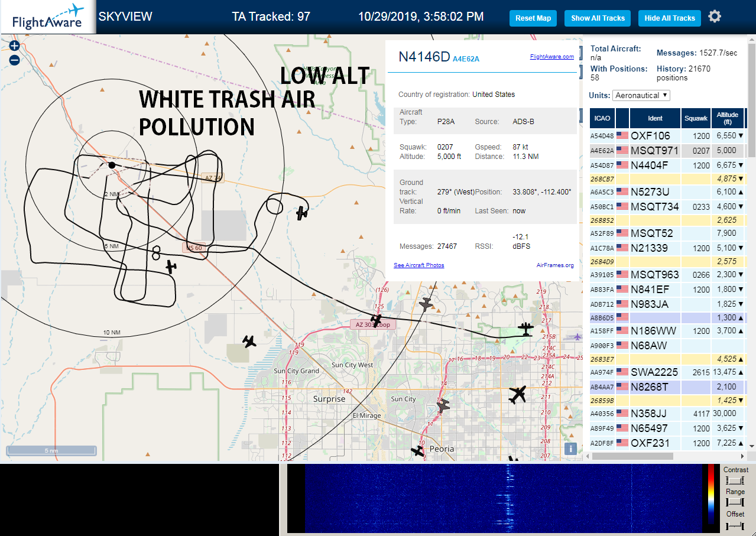
Task: Click Hide All Tracks
Action: (670, 18)
